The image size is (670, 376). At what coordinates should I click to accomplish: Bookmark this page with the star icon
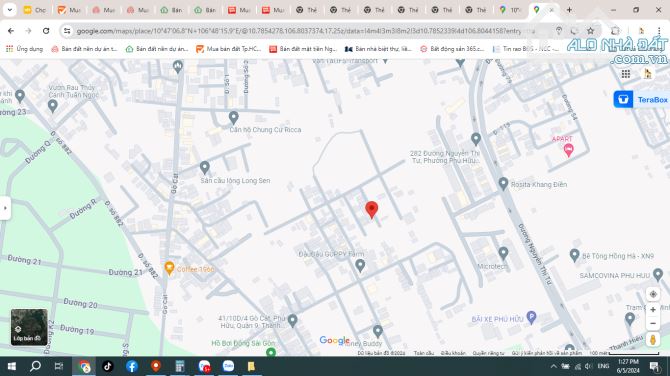590,31
